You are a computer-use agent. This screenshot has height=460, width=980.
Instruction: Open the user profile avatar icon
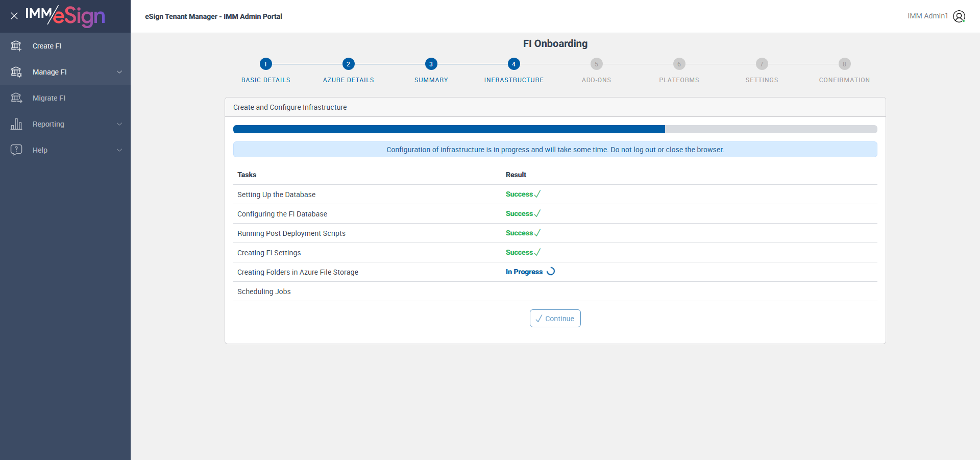point(959,16)
